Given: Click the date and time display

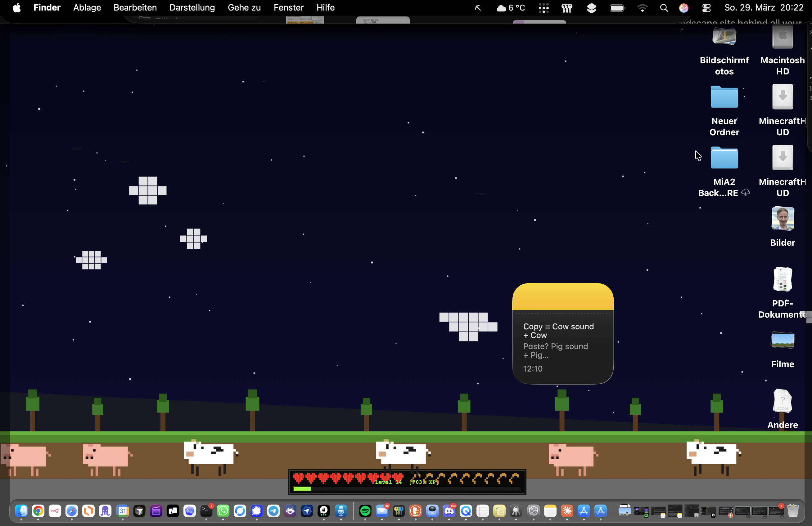Looking at the screenshot, I should [764, 7].
